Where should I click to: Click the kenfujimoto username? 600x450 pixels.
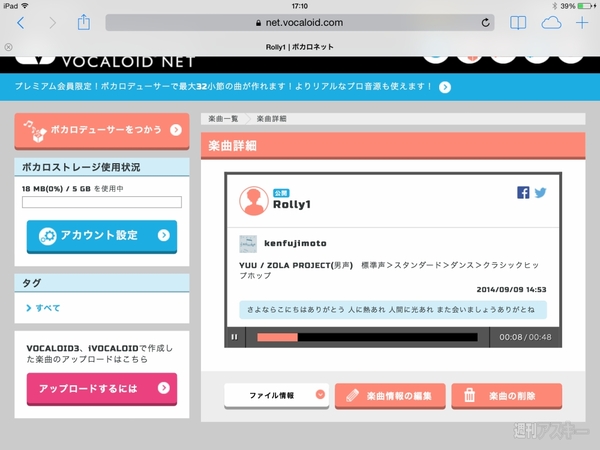tap(295, 243)
